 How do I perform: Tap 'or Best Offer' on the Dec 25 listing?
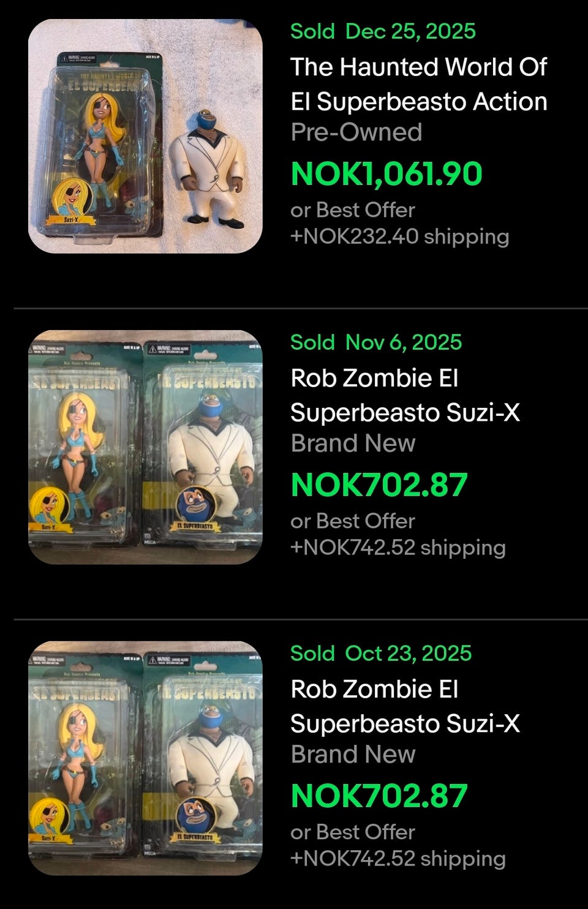pyautogui.click(x=353, y=210)
